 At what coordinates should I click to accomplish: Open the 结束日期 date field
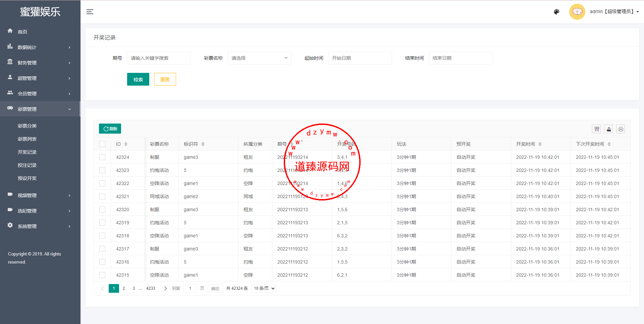coord(461,58)
